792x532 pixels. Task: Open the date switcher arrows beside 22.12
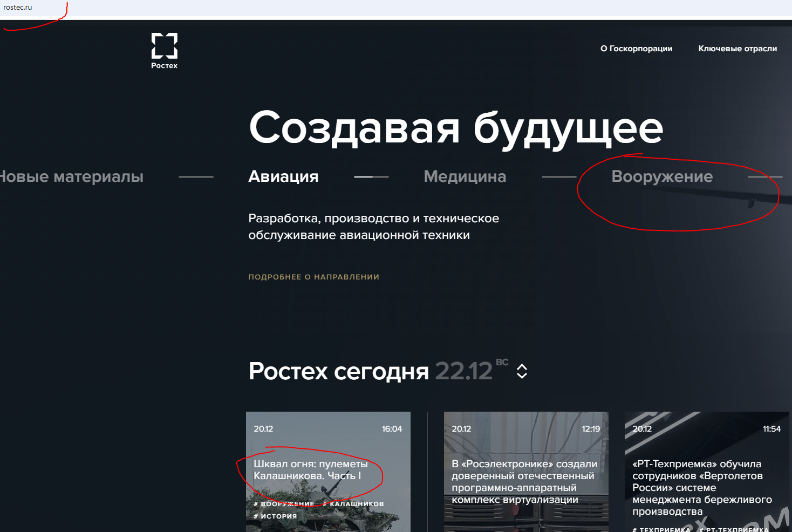pyautogui.click(x=522, y=371)
